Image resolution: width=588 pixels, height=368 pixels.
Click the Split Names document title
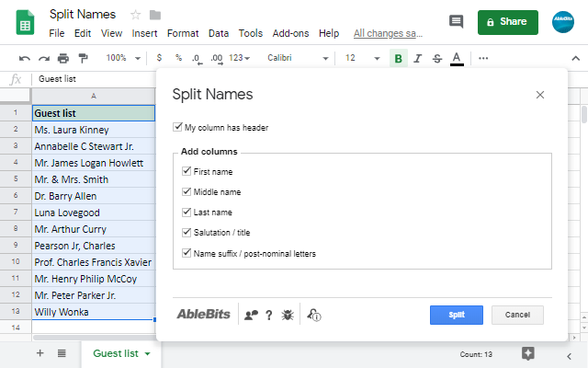[x=83, y=15]
